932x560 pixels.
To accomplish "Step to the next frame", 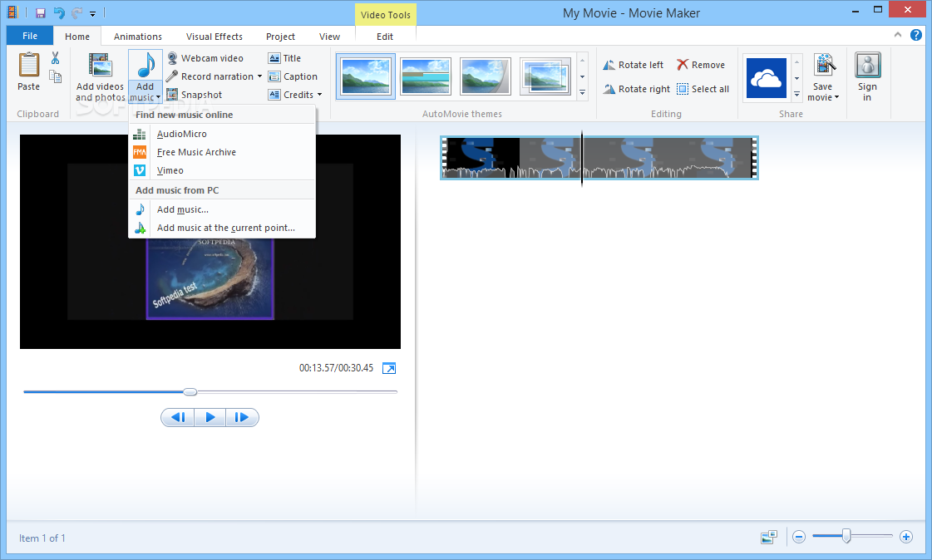I will (x=242, y=417).
